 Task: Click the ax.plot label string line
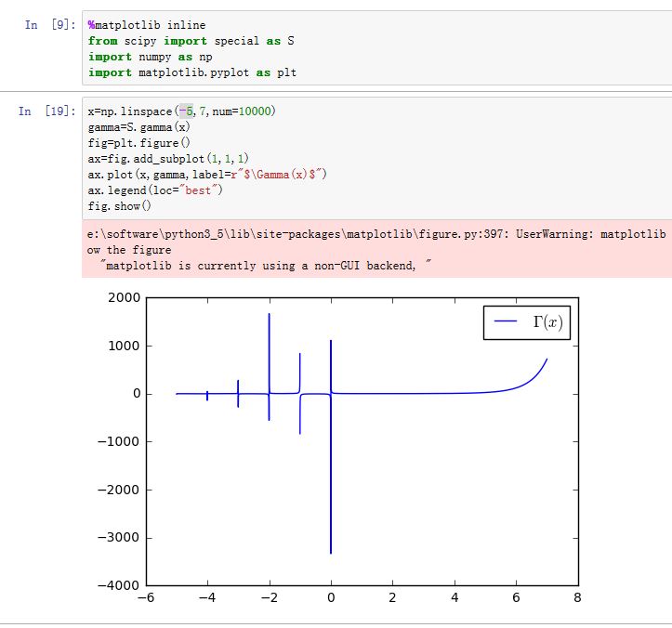[207, 175]
